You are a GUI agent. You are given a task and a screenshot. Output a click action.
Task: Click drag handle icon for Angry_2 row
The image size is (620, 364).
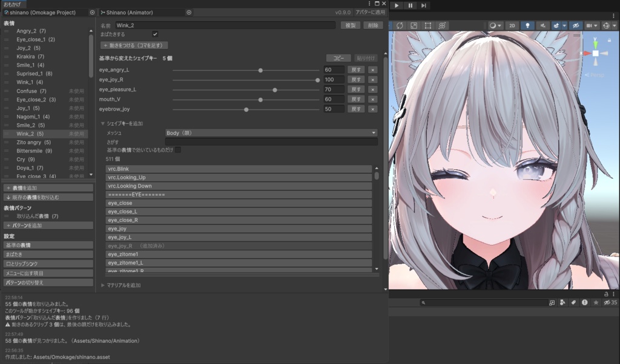[x=6, y=31]
